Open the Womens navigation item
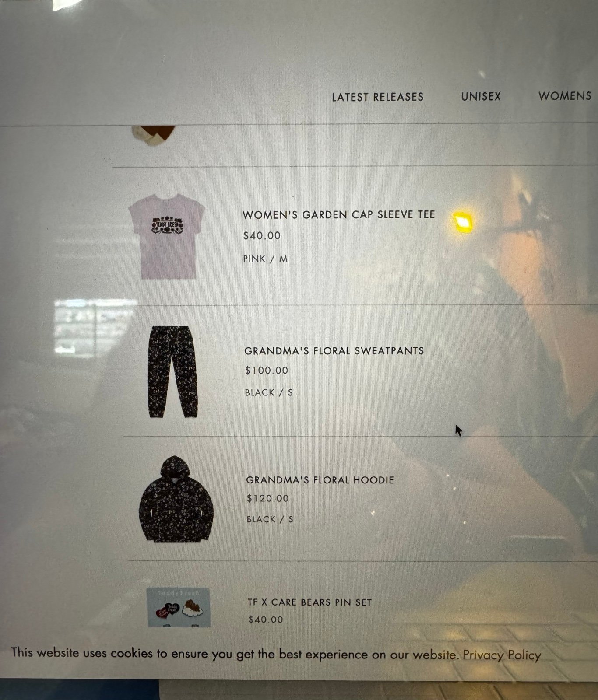The height and width of the screenshot is (700, 598). (x=565, y=96)
